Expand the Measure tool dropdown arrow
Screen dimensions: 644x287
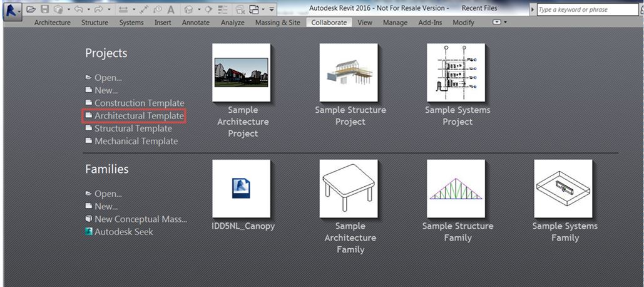[x=134, y=9]
